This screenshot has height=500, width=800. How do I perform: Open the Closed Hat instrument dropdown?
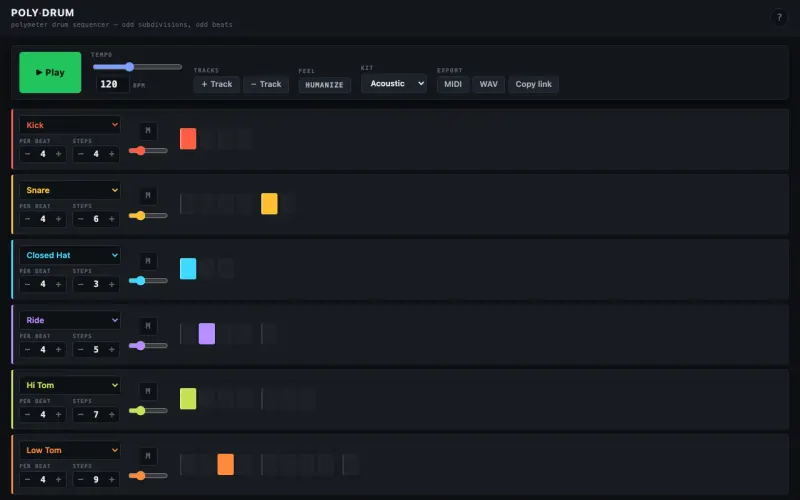pos(70,255)
